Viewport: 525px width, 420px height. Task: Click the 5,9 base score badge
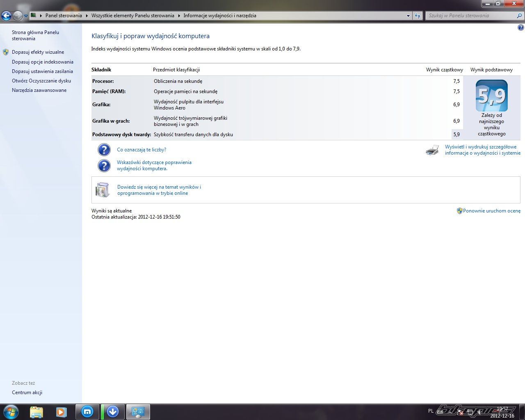coord(491,96)
